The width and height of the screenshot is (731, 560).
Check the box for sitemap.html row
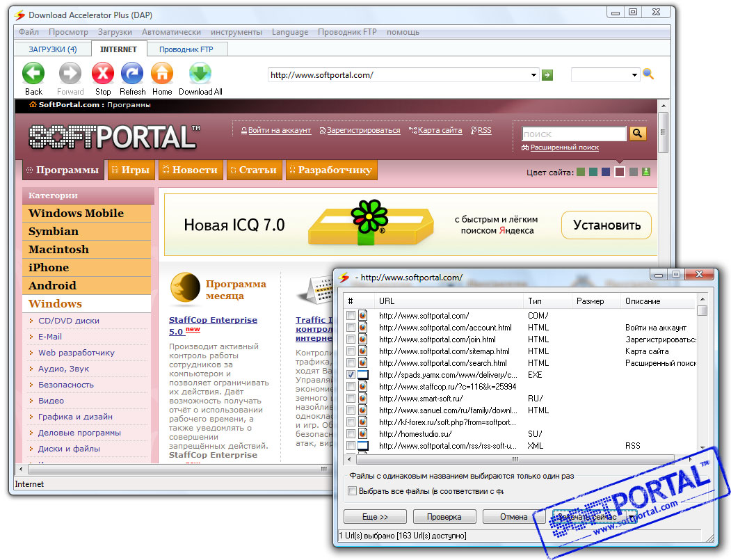coord(351,351)
